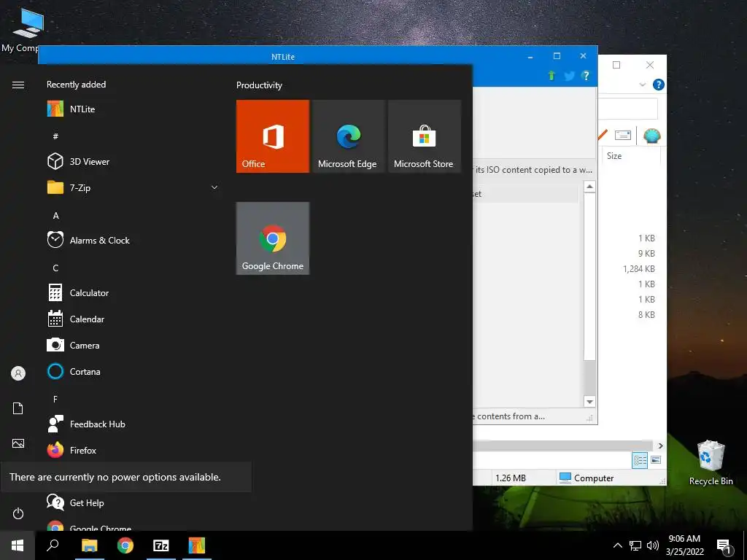Open volume control in system tray
Viewport: 747px width, 560px height.
pyautogui.click(x=653, y=545)
